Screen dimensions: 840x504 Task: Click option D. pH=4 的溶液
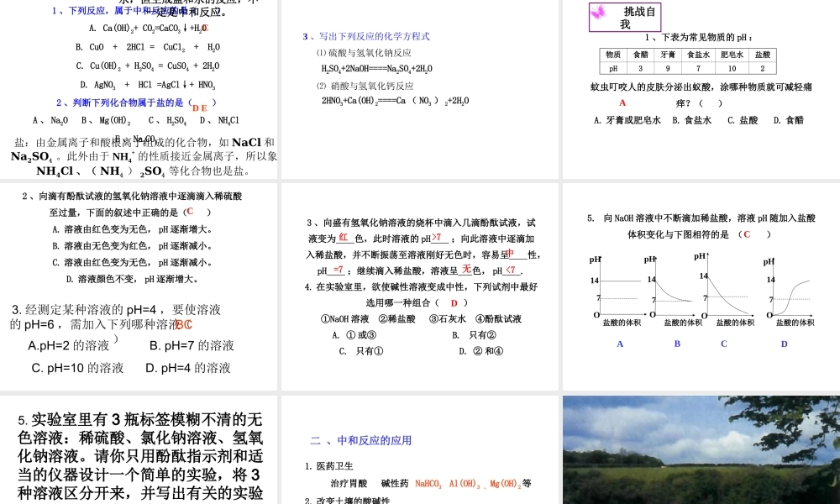tap(188, 368)
